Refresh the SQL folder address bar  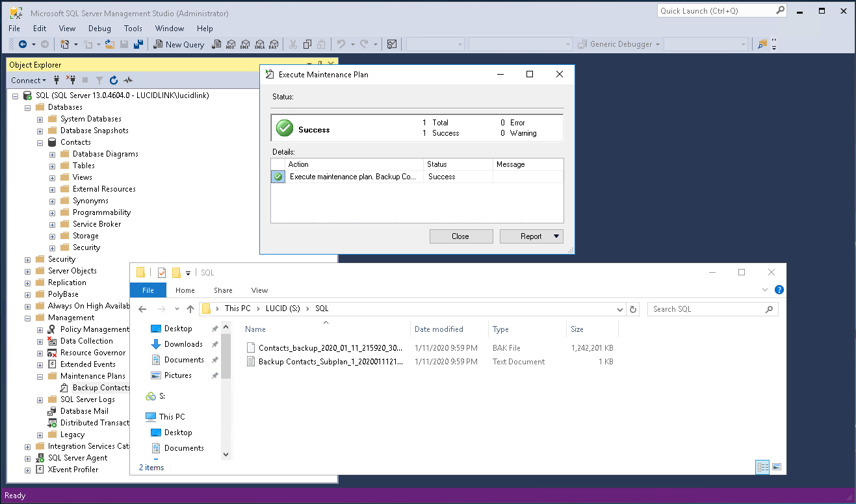pyautogui.click(x=634, y=309)
